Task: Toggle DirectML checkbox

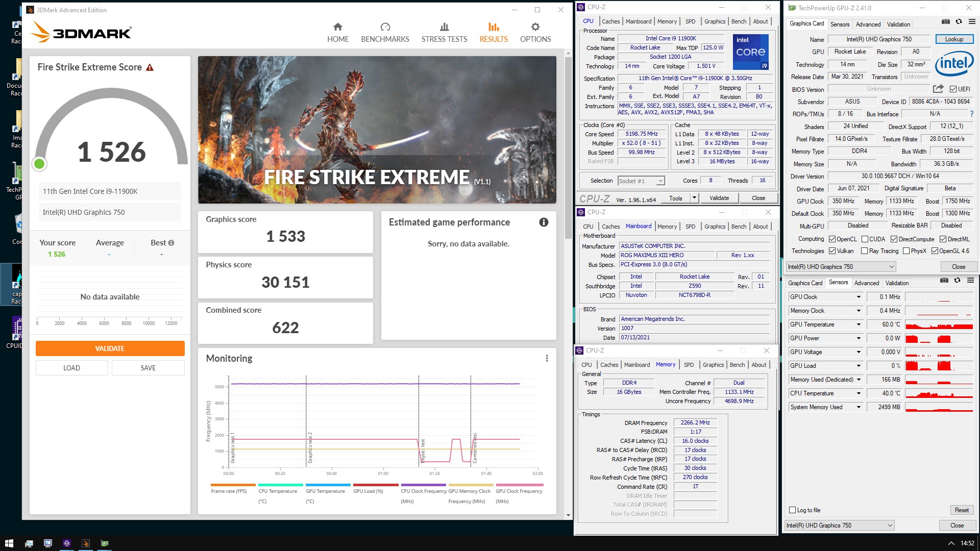Action: (943, 239)
